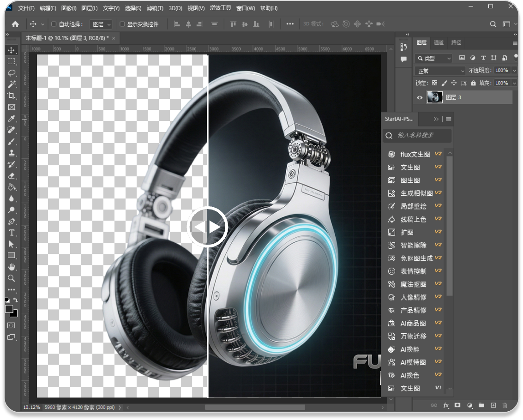The height and width of the screenshot is (420, 523).
Task: Select the Zoom magnifier tool
Action: pos(12,278)
